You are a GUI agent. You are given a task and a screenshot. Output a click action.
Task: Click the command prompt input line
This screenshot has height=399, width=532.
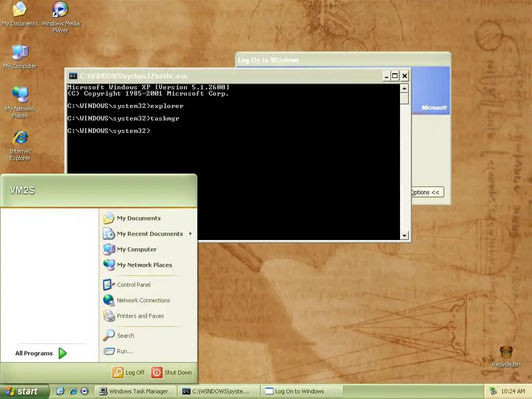[x=109, y=131]
